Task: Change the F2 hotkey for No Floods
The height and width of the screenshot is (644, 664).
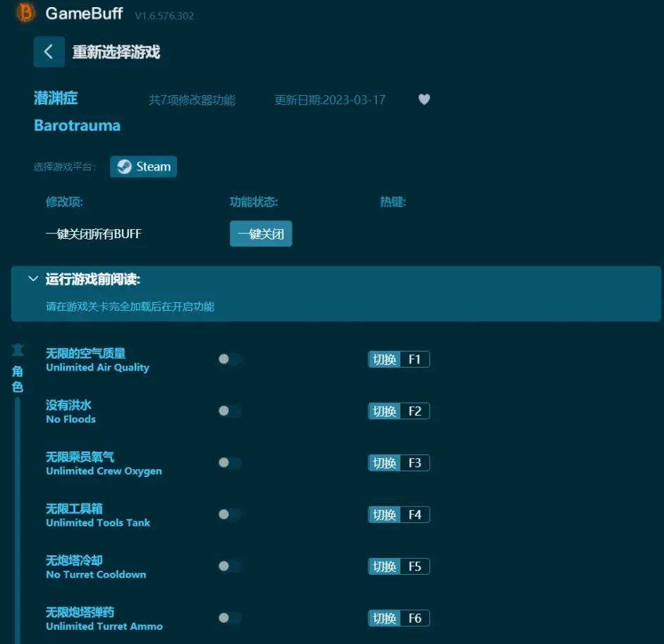Action: (414, 411)
